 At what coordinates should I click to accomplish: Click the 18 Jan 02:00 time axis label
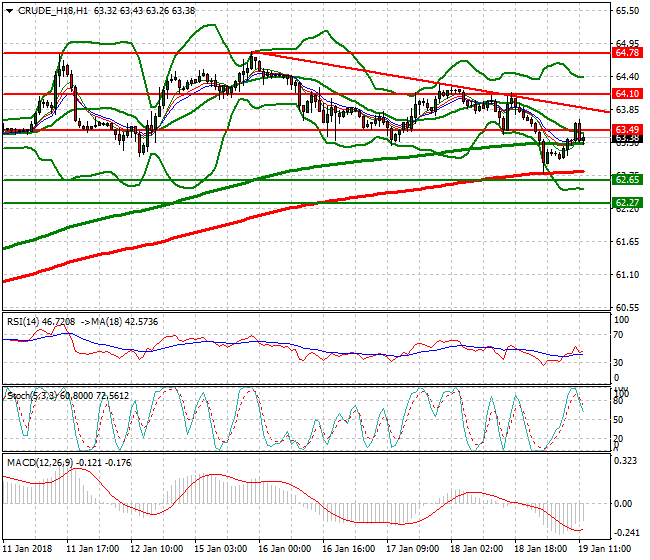click(477, 549)
